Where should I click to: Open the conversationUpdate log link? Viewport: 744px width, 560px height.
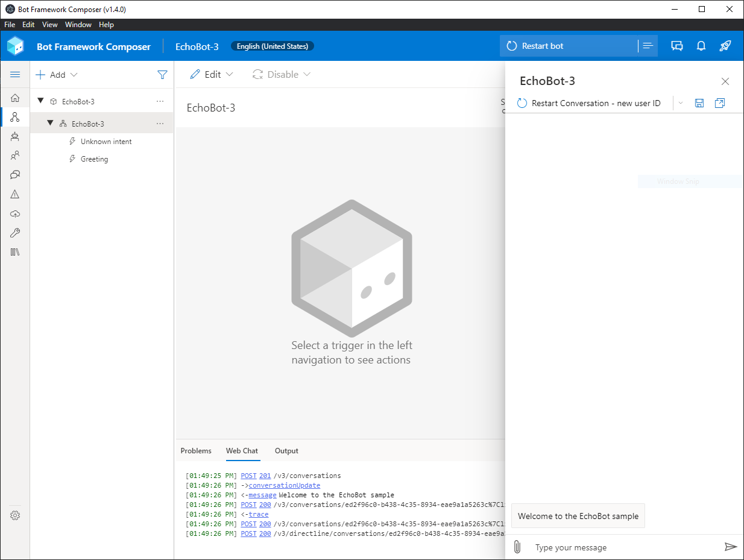284,485
